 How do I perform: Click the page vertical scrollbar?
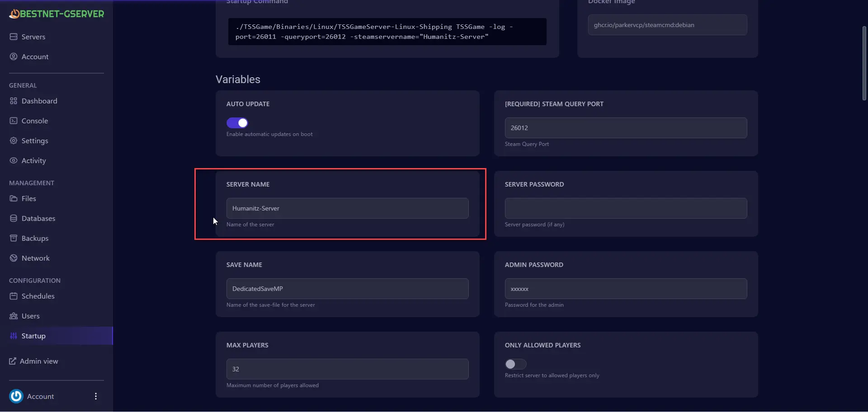coord(864,63)
